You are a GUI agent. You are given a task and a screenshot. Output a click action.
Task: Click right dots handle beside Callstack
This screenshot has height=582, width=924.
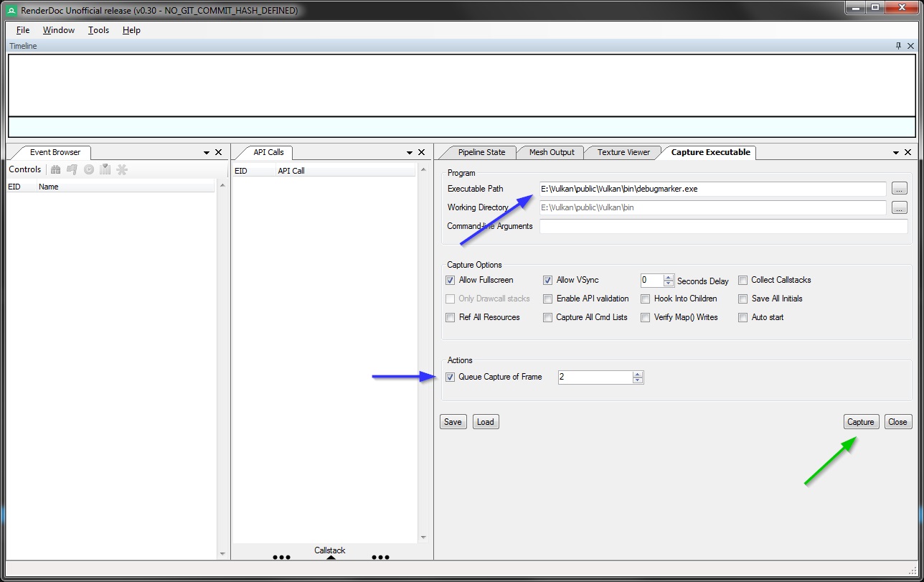tap(381, 557)
